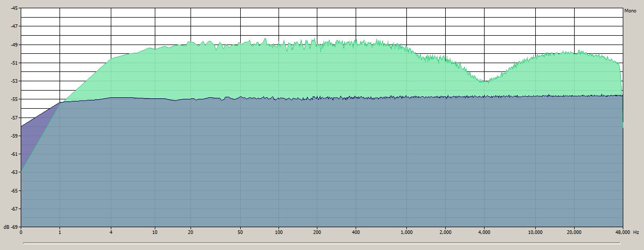This screenshot has height=250, width=644.
Task: Select the "-63" dB axis label
Action: 13,172
